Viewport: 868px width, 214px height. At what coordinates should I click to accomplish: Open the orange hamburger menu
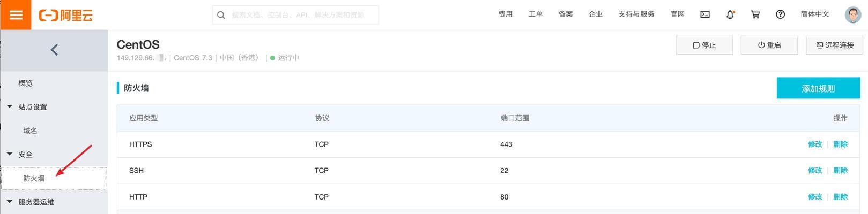[x=16, y=14]
